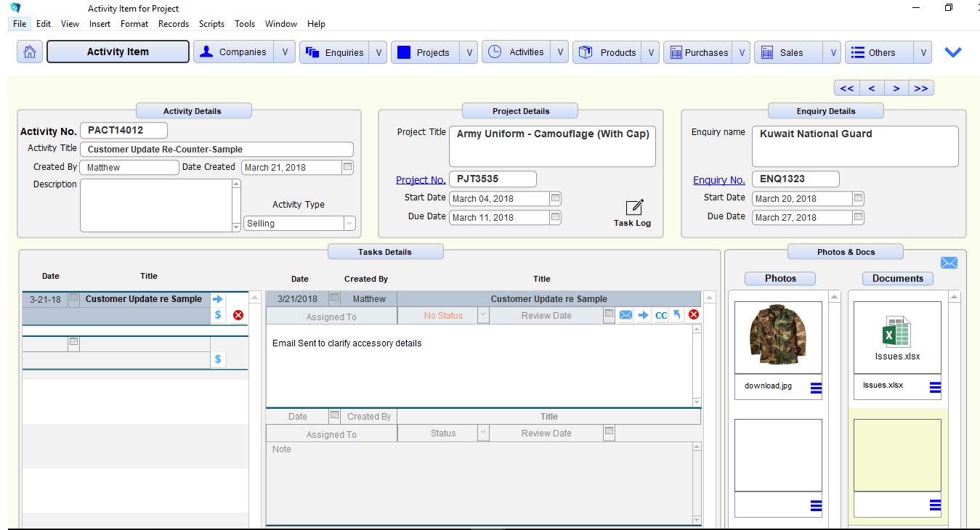Follow the Project No. link

pos(421,180)
